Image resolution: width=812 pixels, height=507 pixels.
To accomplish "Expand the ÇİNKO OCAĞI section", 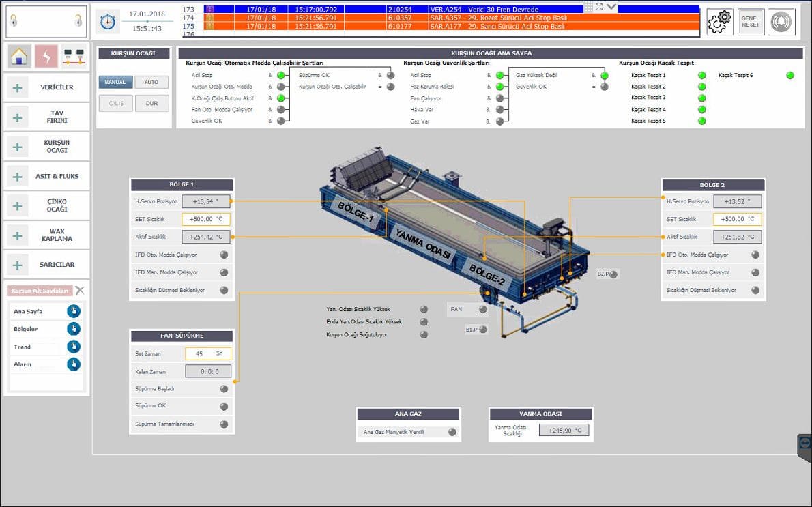I will pos(18,205).
